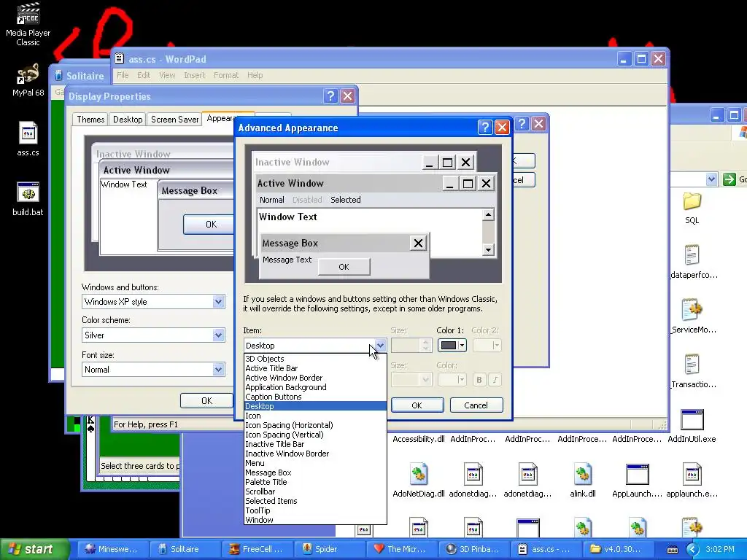Open the explorer address bar dropdown arrow
This screenshot has height=560, width=747.
point(711,179)
